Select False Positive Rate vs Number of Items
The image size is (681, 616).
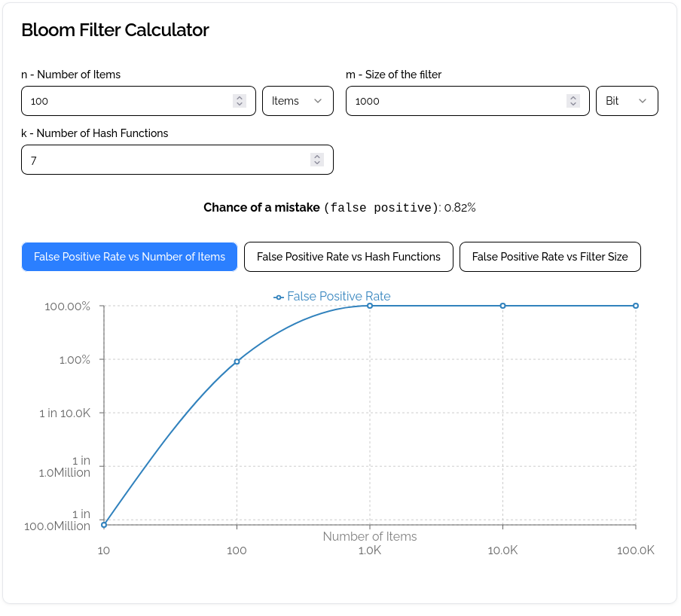[x=129, y=257]
